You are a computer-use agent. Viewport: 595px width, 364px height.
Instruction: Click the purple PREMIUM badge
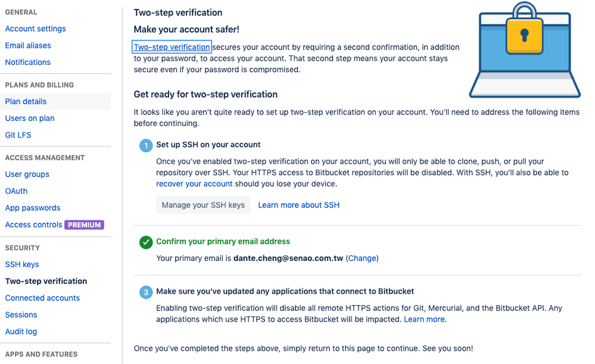(84, 225)
